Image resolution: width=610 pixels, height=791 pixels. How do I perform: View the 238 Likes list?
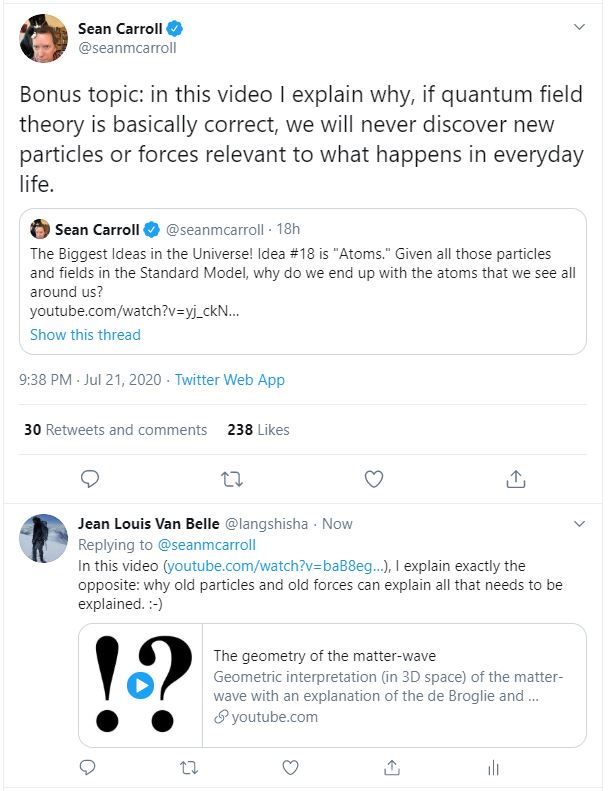(258, 430)
